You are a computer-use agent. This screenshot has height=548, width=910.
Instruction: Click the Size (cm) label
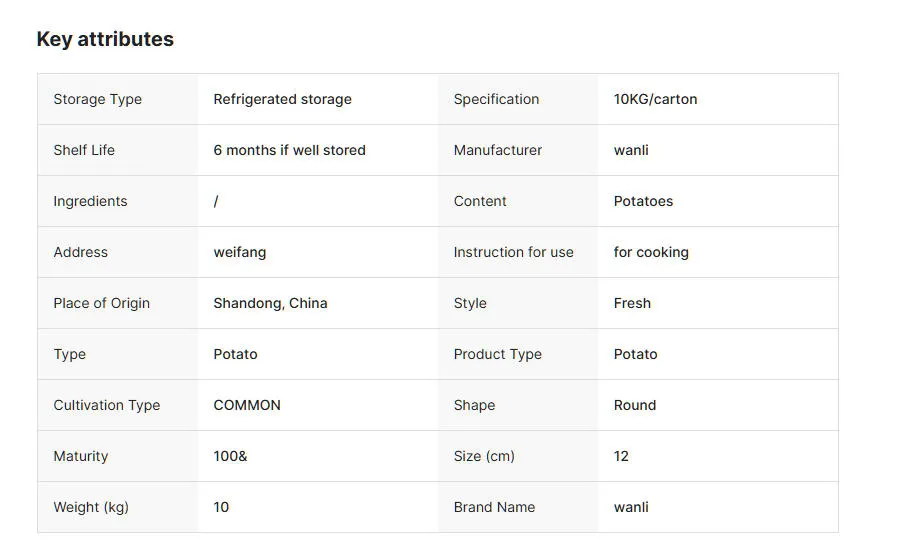point(484,456)
